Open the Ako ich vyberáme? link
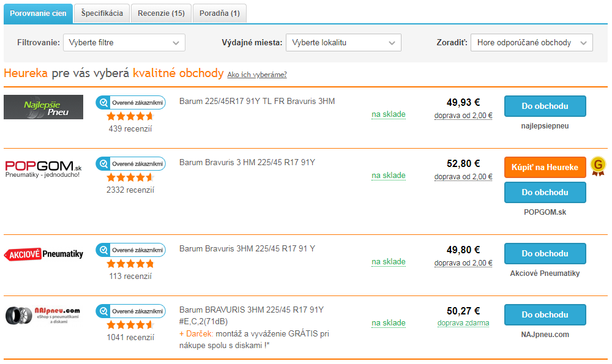612x364 pixels. point(257,75)
